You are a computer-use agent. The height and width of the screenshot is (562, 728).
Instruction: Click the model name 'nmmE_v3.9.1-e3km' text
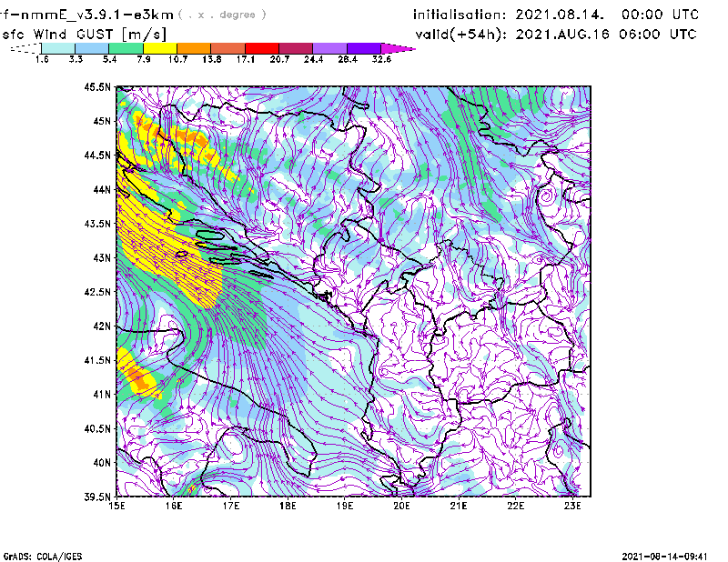(97, 15)
